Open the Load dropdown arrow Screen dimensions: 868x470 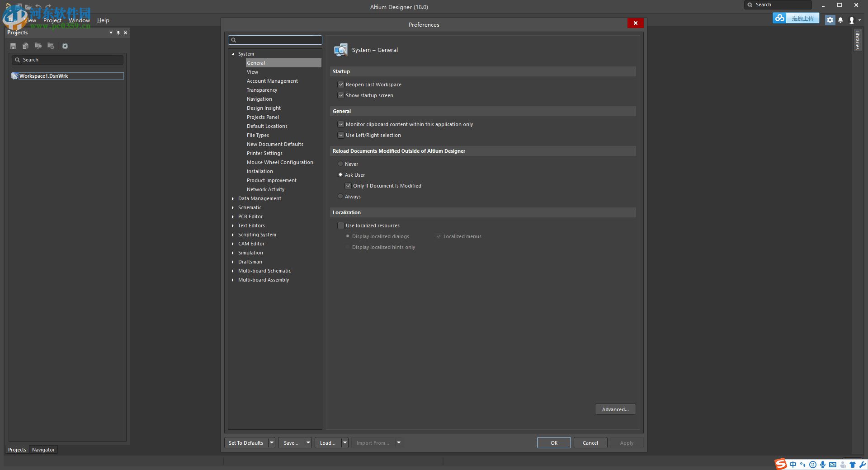pos(345,443)
